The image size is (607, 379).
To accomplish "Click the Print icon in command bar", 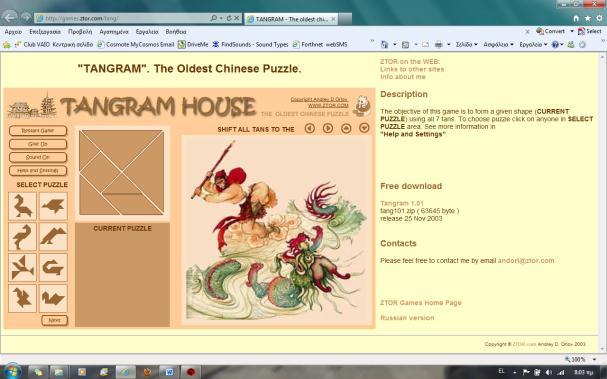I will pos(439,45).
